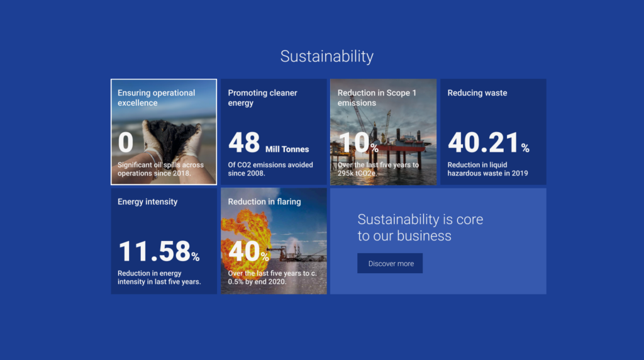Click 'Reduction in liquid hazardous waste' description
The width and height of the screenshot is (644, 360).
[487, 169]
